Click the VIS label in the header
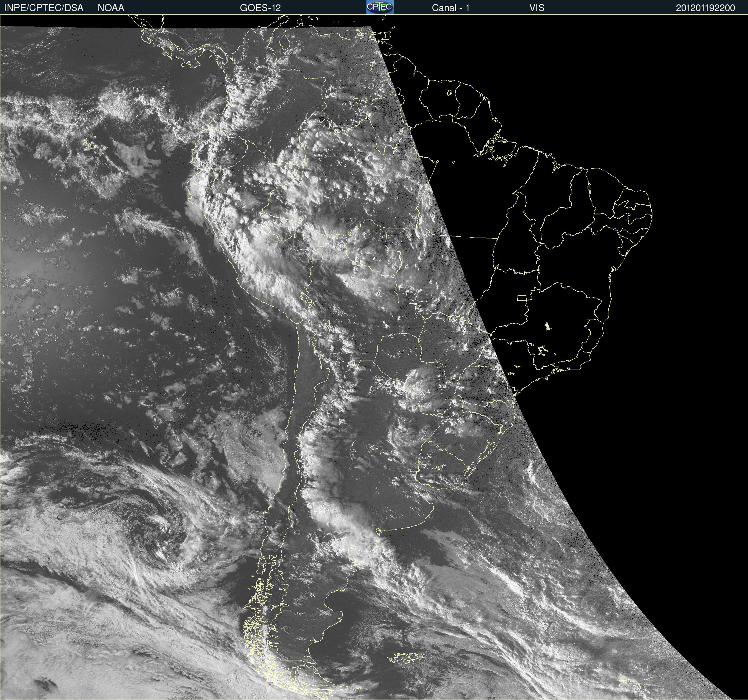This screenshot has width=748, height=700. click(536, 8)
